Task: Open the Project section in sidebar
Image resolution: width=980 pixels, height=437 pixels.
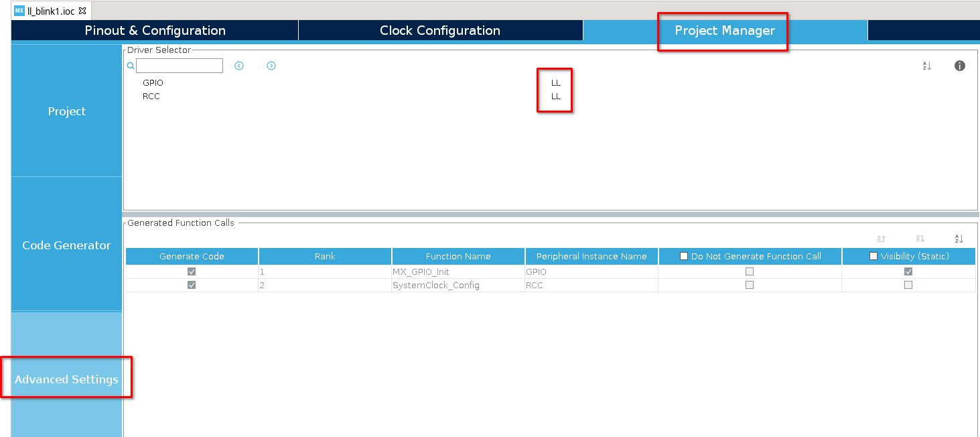Action: tap(66, 111)
